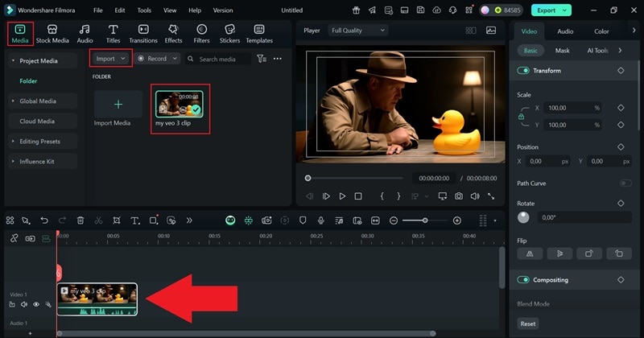
Task: Switch to the Audio properties tab
Action: coord(565,31)
